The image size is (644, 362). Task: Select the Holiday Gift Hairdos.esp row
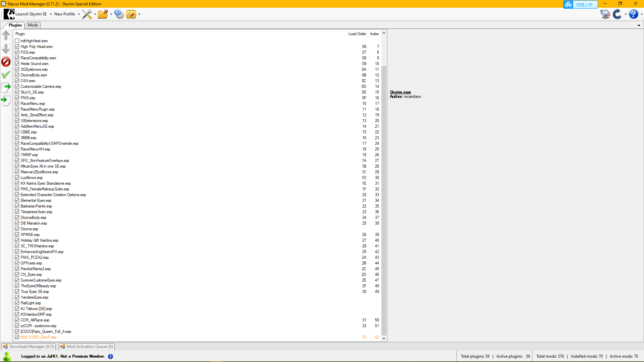[x=197, y=240]
